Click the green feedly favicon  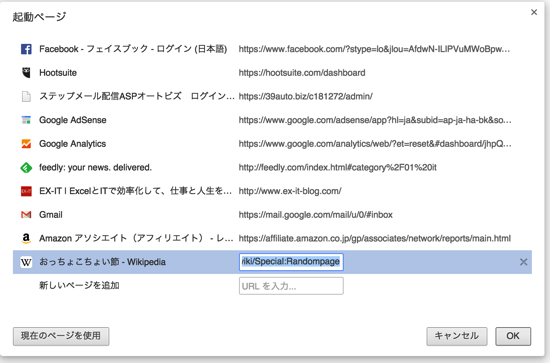(x=26, y=168)
